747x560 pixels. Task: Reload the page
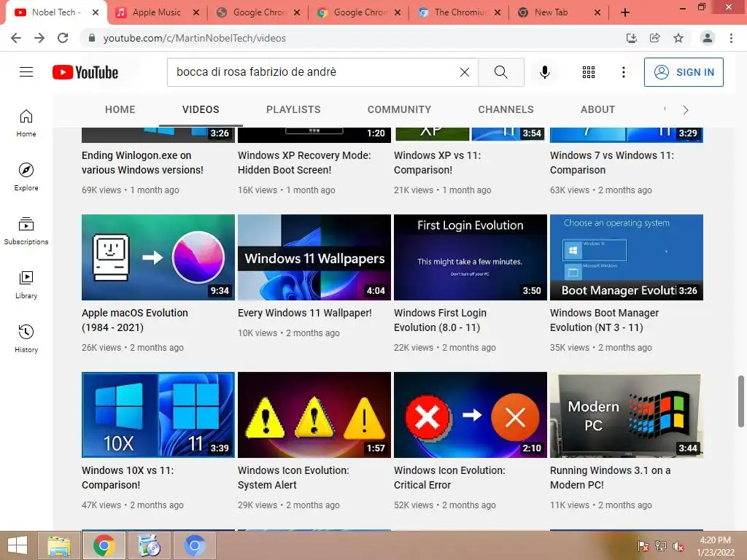pos(63,38)
